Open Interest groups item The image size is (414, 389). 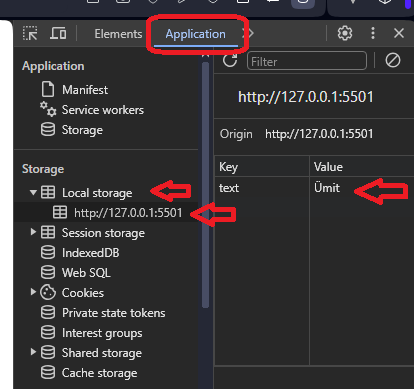tap(102, 333)
